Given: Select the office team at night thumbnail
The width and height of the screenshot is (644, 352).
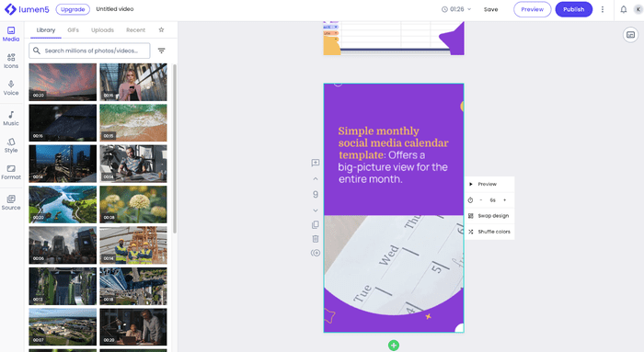Looking at the screenshot, I should coord(133,327).
